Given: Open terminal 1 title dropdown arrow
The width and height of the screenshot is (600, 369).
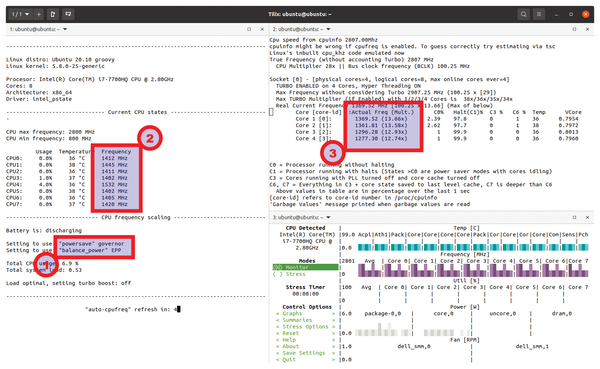Looking at the screenshot, I should click(x=65, y=29).
